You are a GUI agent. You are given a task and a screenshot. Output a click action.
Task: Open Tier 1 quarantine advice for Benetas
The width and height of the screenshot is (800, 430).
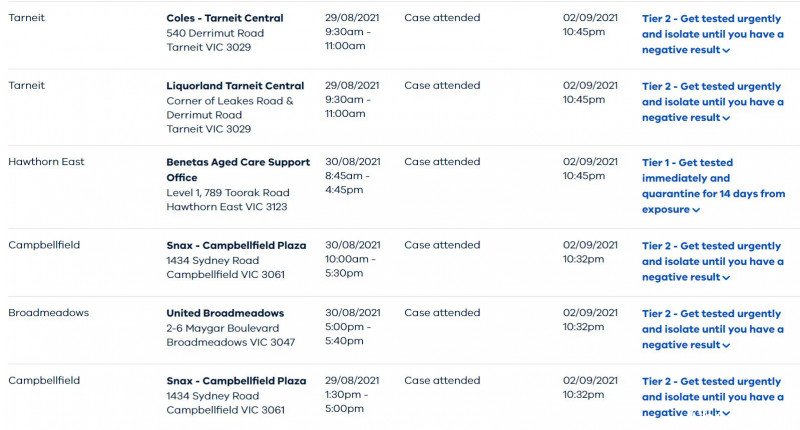tap(713, 186)
